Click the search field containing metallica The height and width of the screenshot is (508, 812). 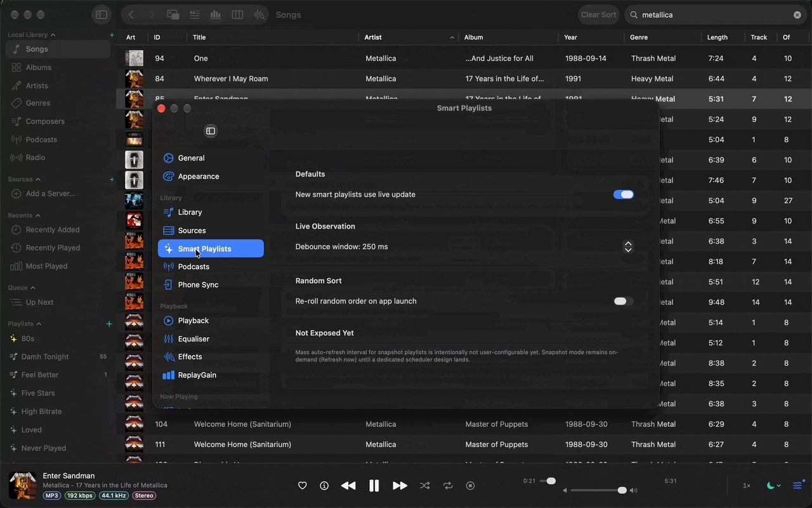click(x=715, y=15)
